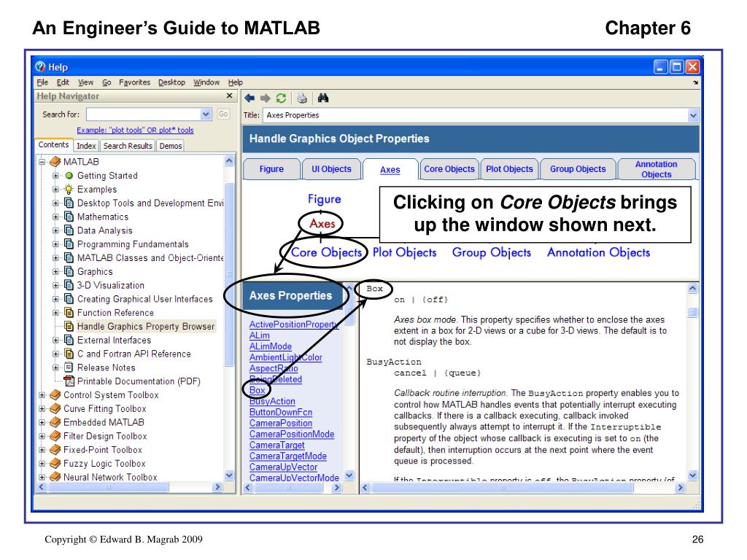Click the Forward arrow in help toolbar
Screen dimensions: 747x560
coord(265,98)
